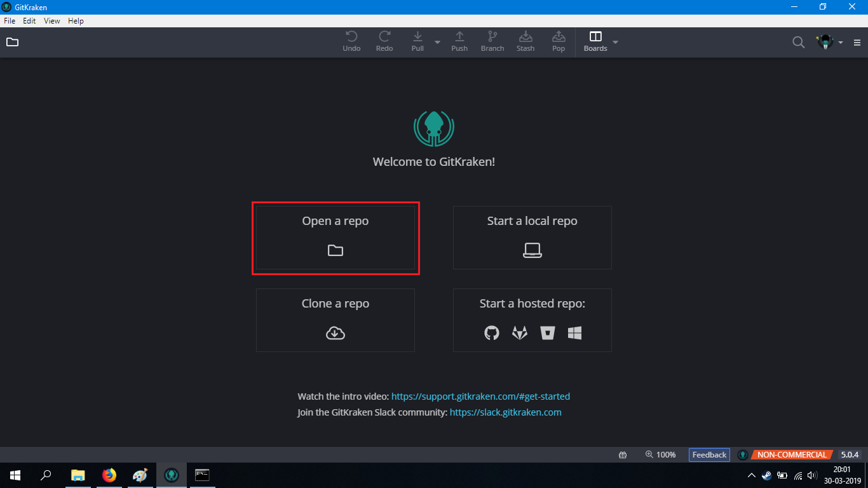
Task: Create a branch with Branch button
Action: click(492, 42)
